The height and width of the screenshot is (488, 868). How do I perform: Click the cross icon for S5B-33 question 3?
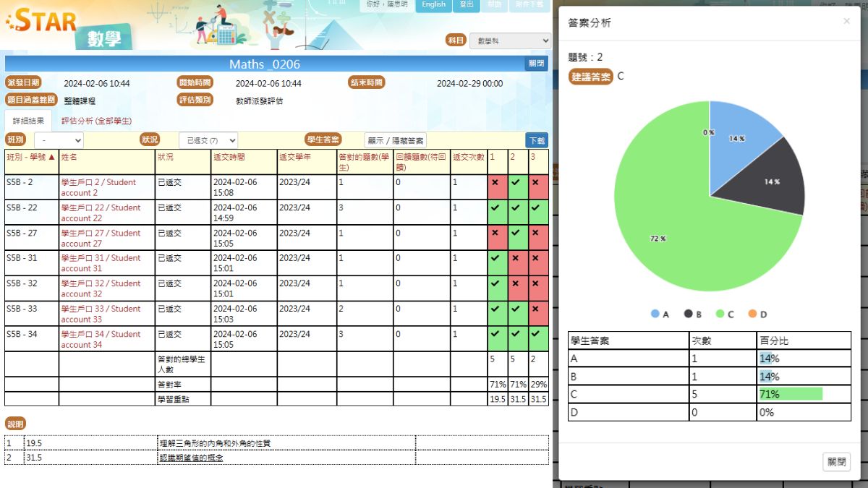click(535, 309)
